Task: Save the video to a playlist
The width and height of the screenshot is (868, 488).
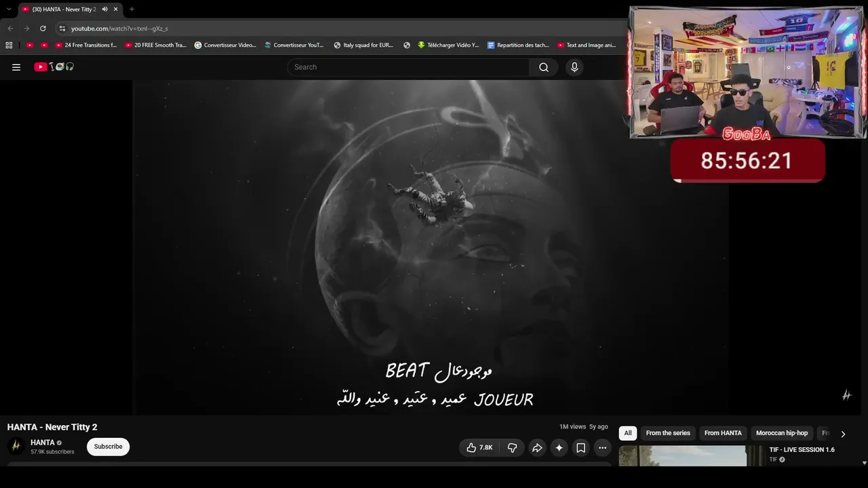Action: [x=580, y=447]
